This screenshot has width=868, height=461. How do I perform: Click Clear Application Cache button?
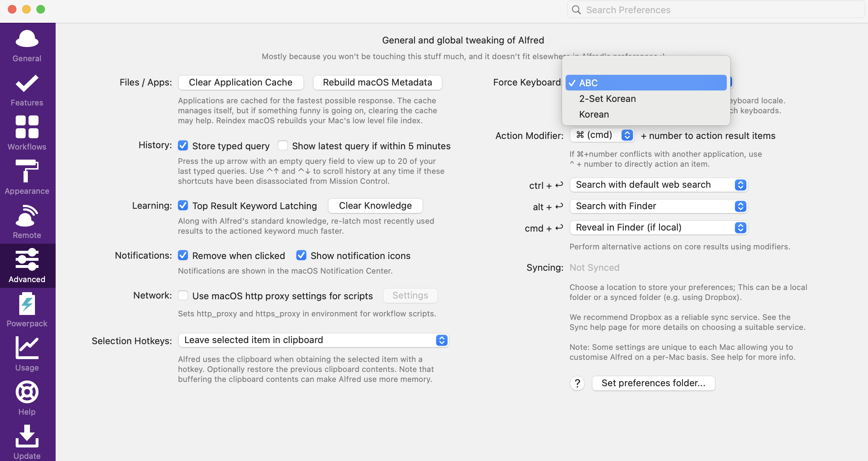[241, 82]
